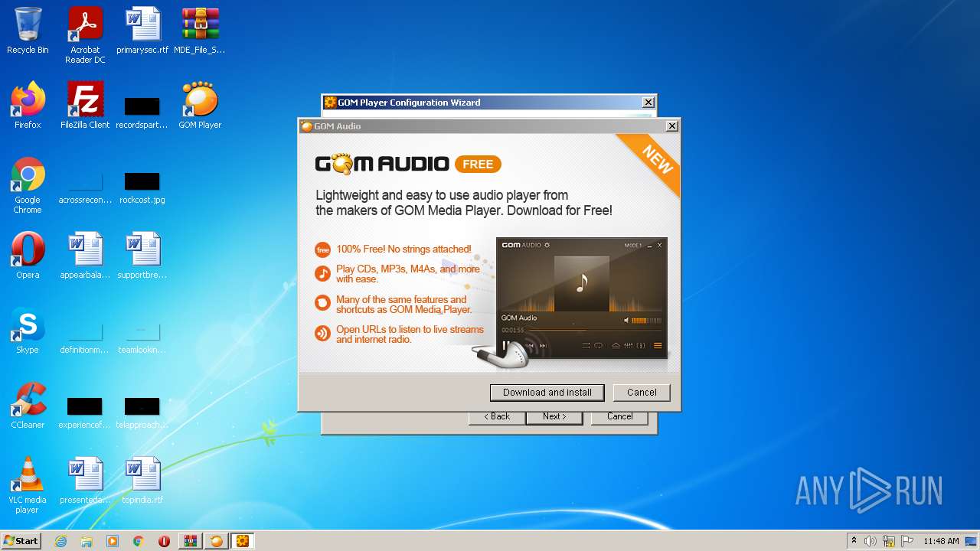This screenshot has height=551, width=980.
Task: Launch Firefox from the desktop
Action: pyautogui.click(x=28, y=106)
